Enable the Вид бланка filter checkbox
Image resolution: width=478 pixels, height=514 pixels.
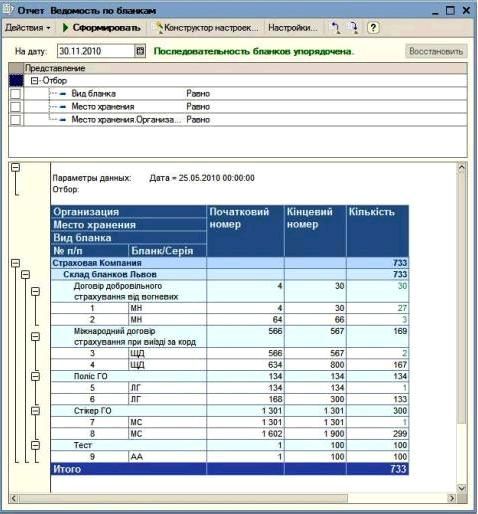tap(16, 94)
